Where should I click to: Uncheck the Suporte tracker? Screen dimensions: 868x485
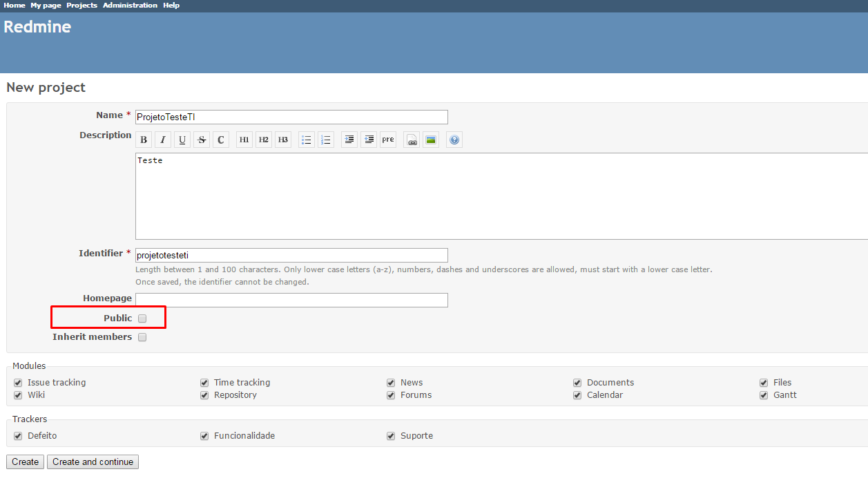point(391,436)
